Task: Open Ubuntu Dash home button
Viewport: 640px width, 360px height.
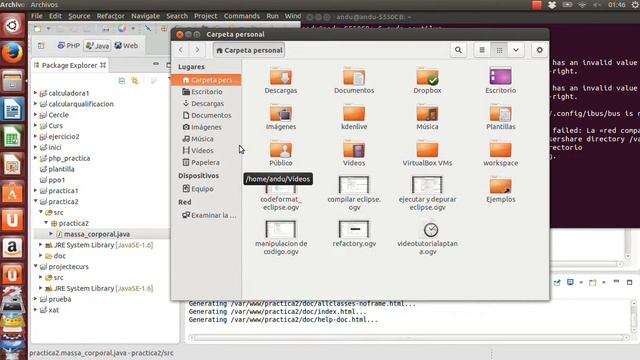Action: pyautogui.click(x=12, y=25)
